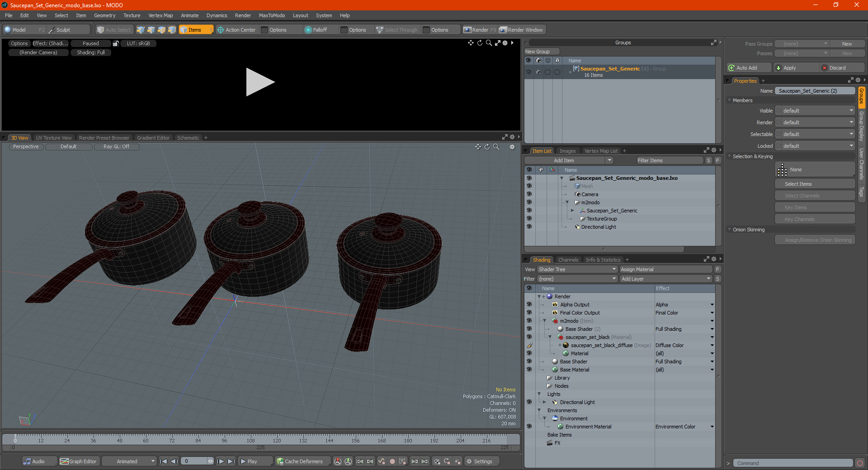Click Apply button

pyautogui.click(x=795, y=68)
